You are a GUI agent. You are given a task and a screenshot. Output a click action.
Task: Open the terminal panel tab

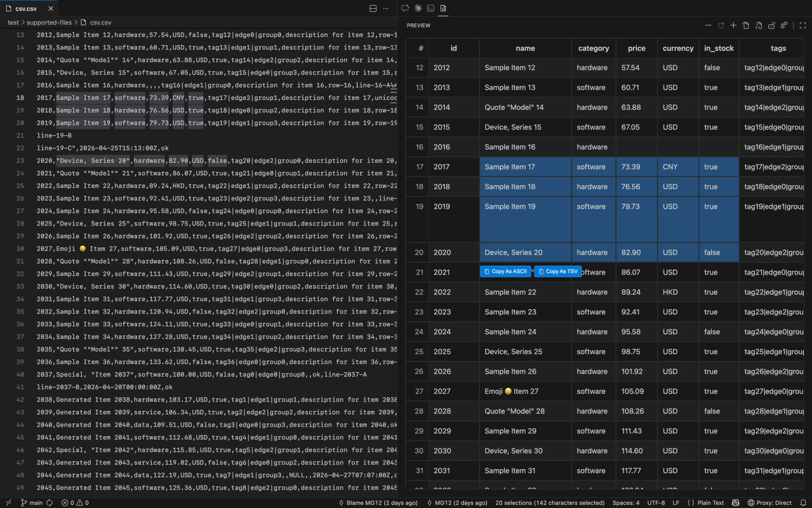tap(431, 8)
